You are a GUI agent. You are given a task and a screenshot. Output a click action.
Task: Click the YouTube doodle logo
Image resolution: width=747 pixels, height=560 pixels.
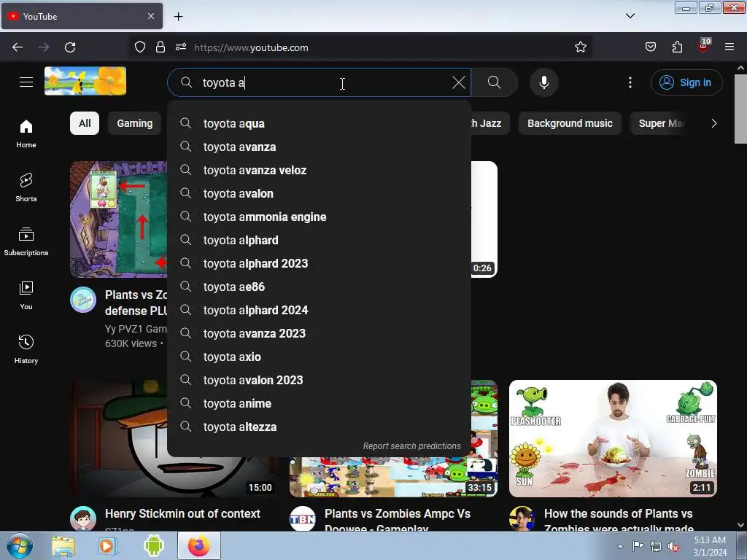(85, 81)
